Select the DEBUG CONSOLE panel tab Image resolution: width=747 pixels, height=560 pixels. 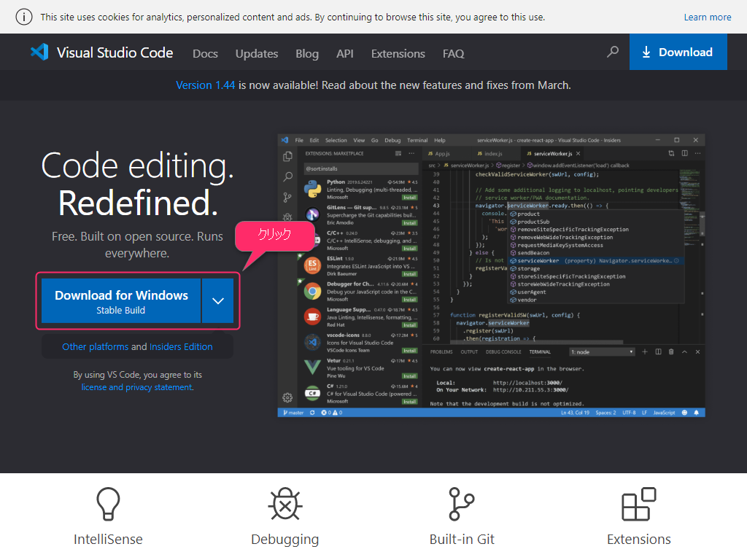click(x=503, y=352)
